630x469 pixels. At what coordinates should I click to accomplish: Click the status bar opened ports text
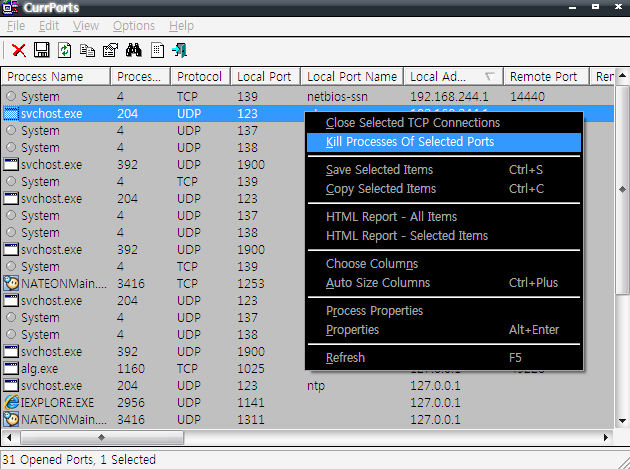point(79,459)
